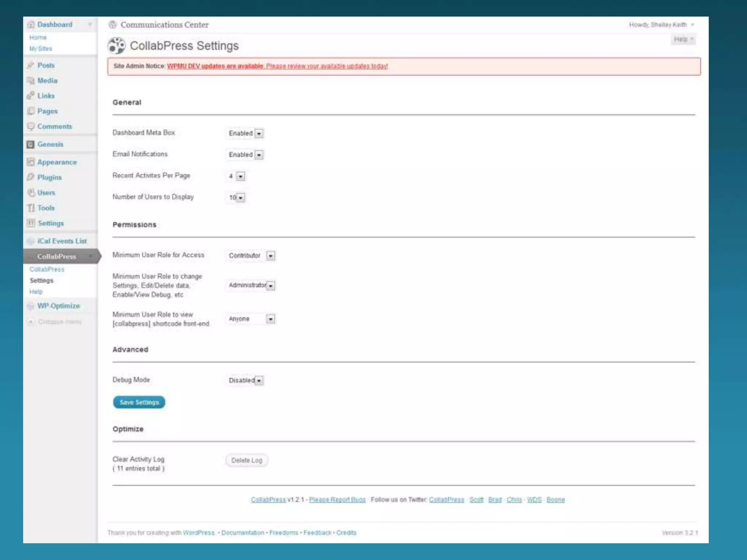This screenshot has width=747, height=560.
Task: Open the Debug Mode dropdown
Action: tap(245, 381)
